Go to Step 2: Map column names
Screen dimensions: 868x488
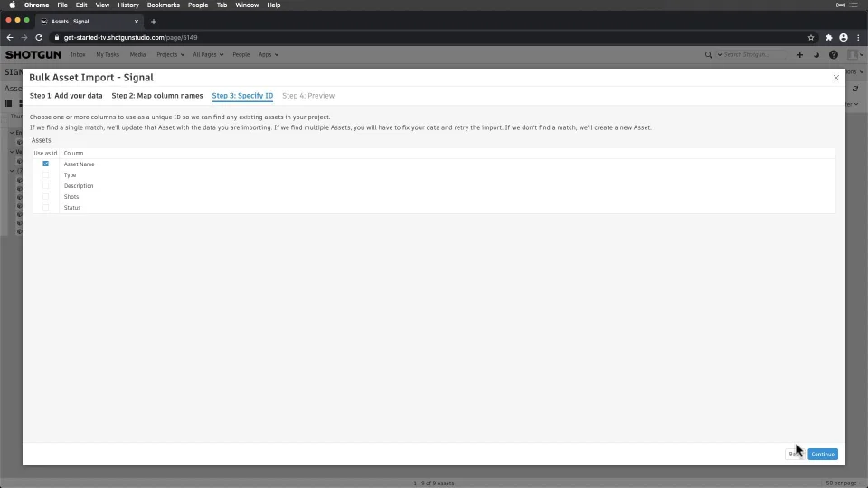(157, 96)
